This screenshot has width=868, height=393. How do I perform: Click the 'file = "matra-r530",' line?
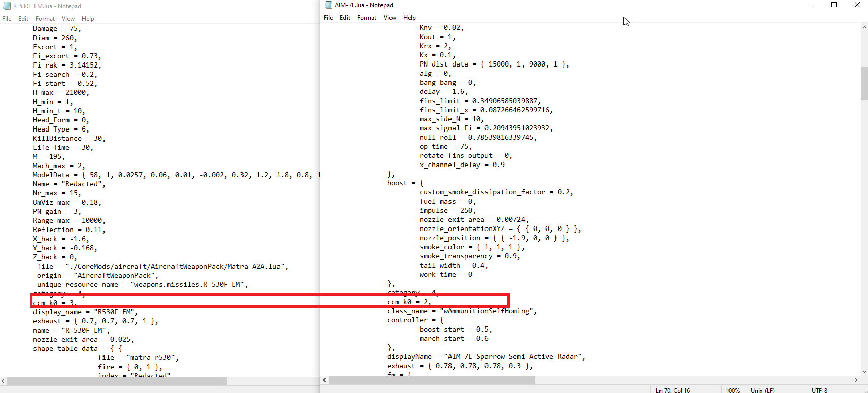click(138, 358)
